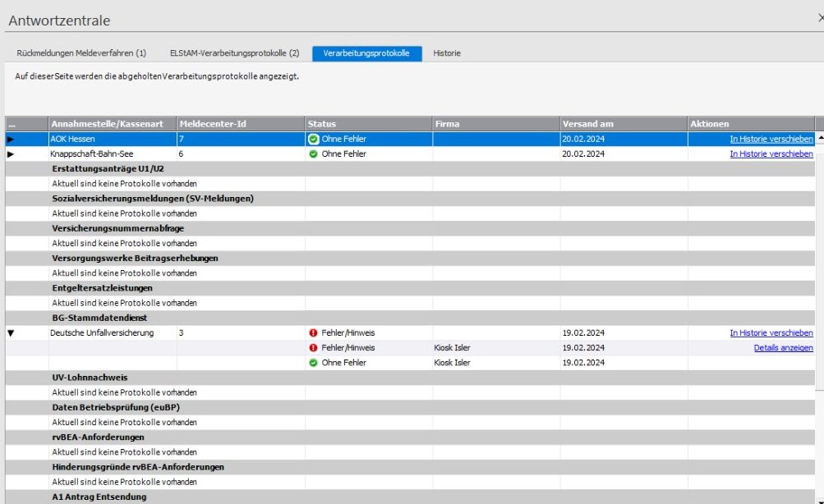Select Deutsche Unfallversicherung cell
Screen dimensions: 824x504
[113, 332]
